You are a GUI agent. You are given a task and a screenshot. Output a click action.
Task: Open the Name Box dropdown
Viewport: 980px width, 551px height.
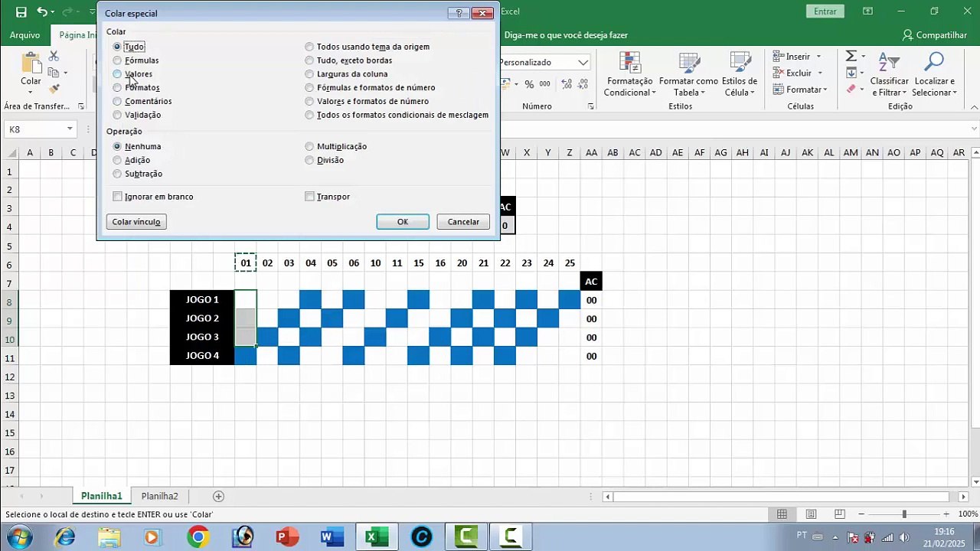69,129
